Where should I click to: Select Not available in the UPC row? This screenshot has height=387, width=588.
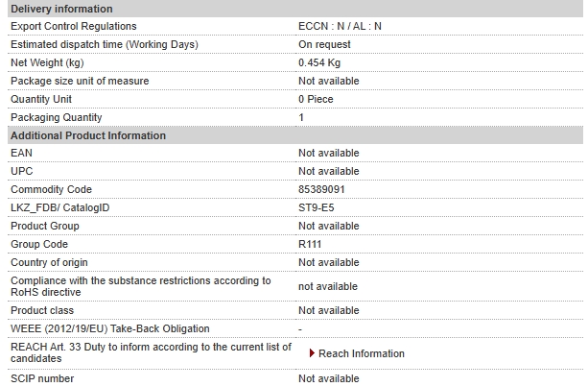pyautogui.click(x=329, y=171)
